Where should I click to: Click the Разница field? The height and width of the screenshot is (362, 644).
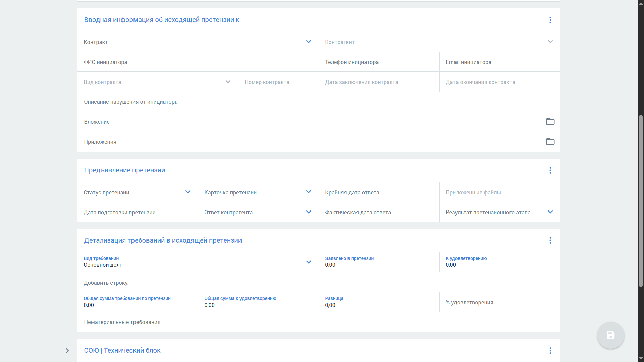(x=379, y=302)
